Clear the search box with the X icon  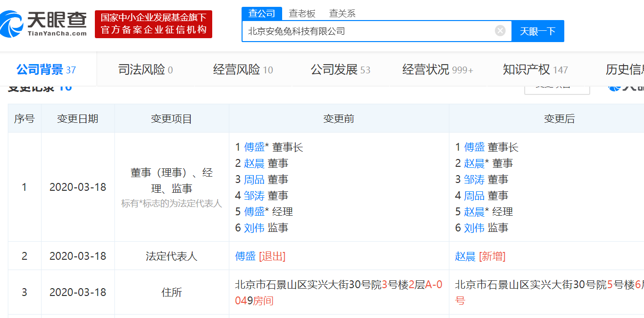[x=500, y=31]
